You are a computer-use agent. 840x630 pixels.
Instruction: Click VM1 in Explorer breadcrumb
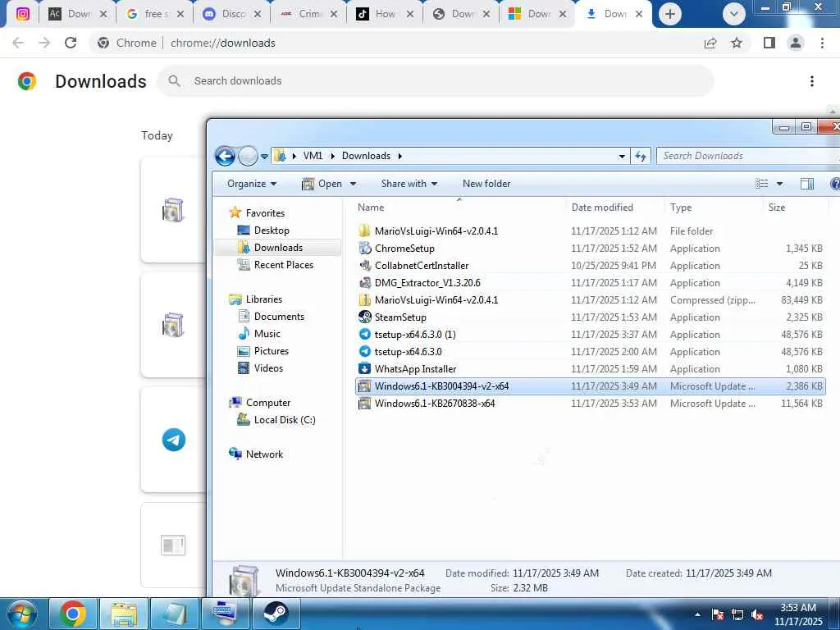tap(313, 156)
